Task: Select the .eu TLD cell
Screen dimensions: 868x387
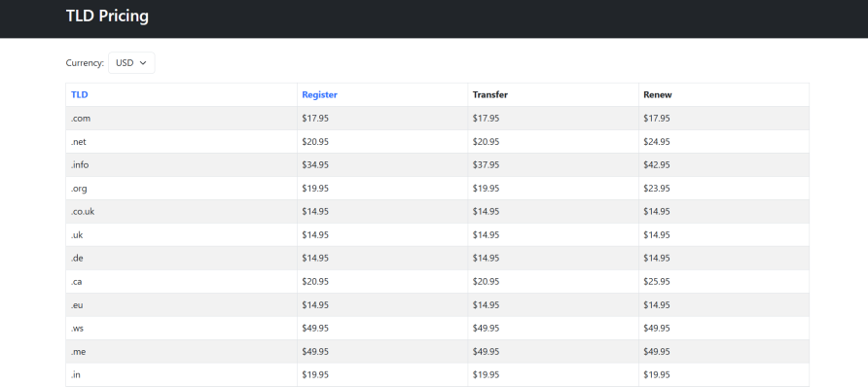Action: [x=182, y=304]
